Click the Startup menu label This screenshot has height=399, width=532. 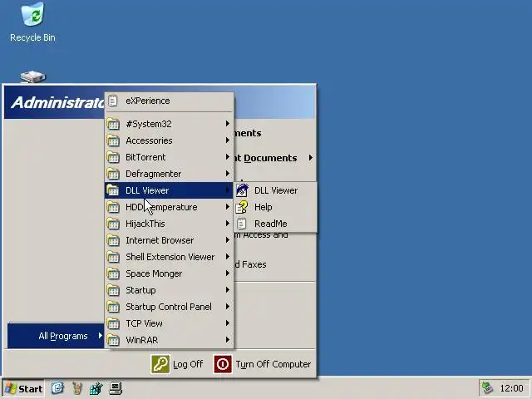point(140,290)
